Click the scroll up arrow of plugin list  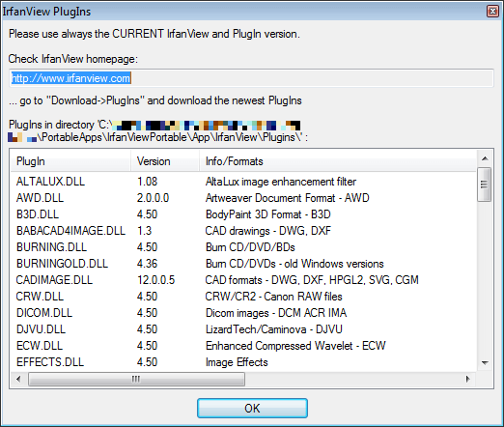pos(485,158)
